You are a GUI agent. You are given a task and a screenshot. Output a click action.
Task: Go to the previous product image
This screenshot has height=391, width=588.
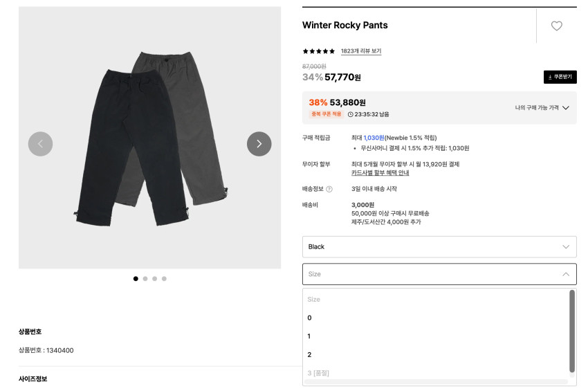tap(40, 144)
